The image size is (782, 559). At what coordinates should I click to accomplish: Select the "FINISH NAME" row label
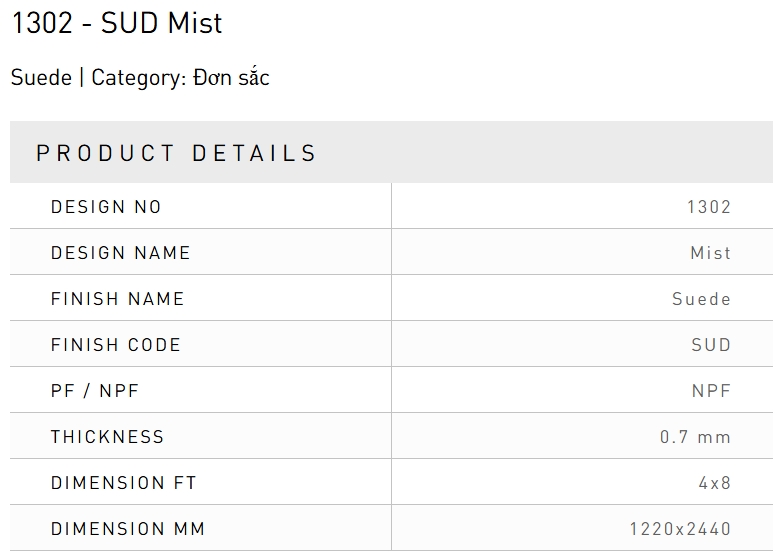click(x=118, y=299)
